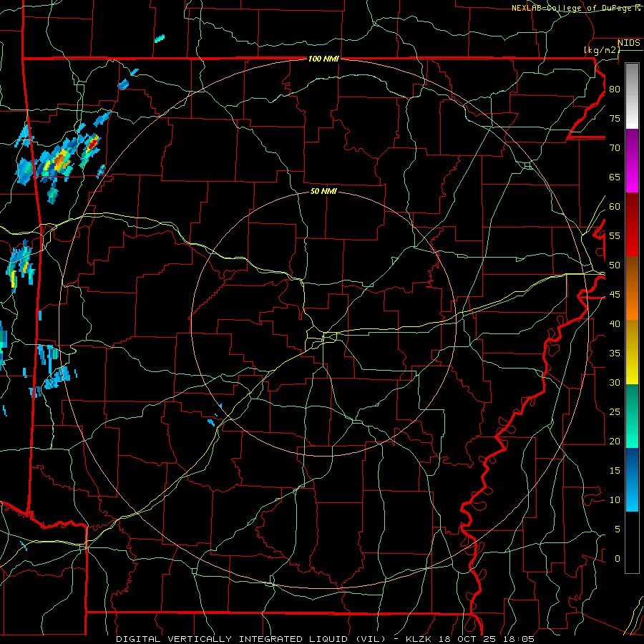Select the 30 value on the VIL scale

pyautogui.click(x=615, y=382)
